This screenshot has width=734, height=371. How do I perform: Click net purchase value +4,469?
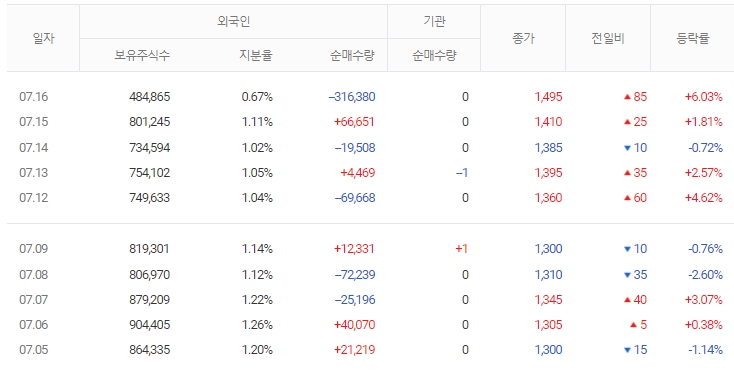pyautogui.click(x=358, y=173)
